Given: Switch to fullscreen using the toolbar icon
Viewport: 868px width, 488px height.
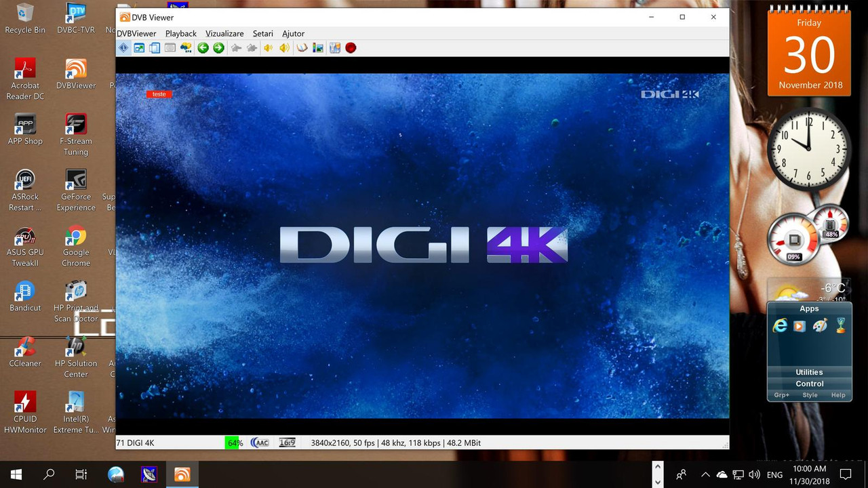Looking at the screenshot, I should 139,47.
